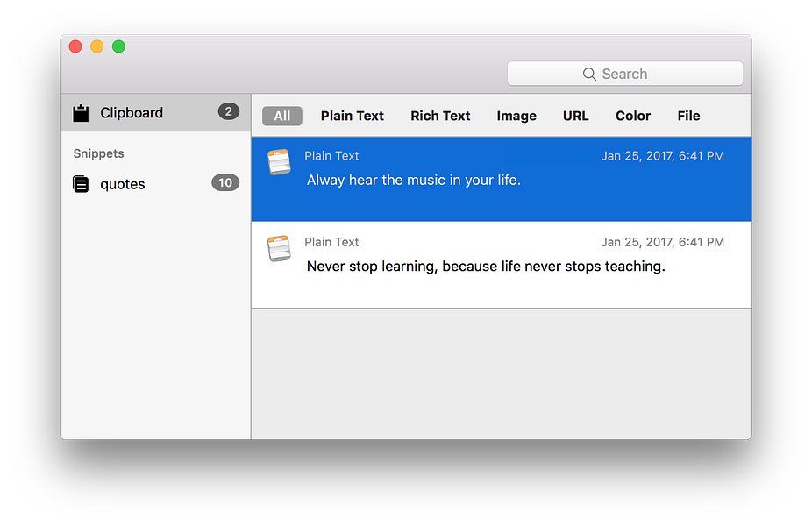
Task: Click the Clipboard count badge 2
Action: point(228,112)
